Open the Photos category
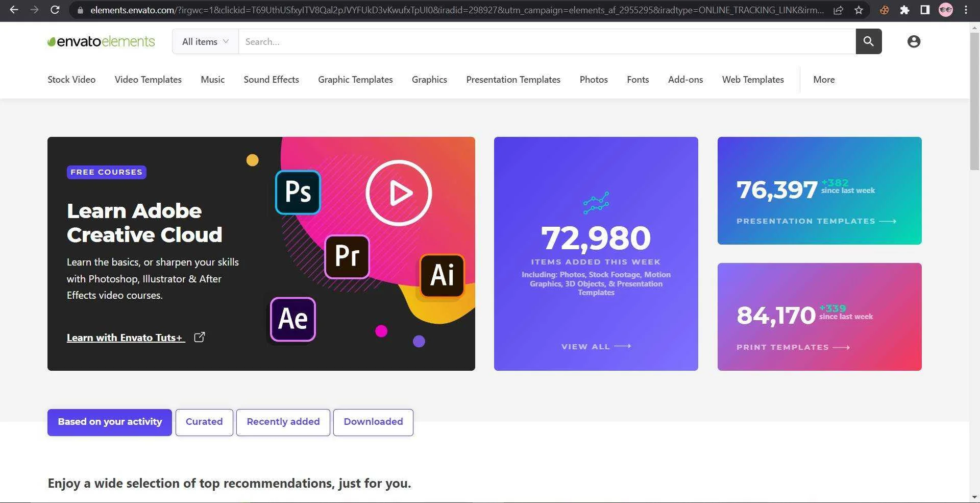 click(x=594, y=80)
